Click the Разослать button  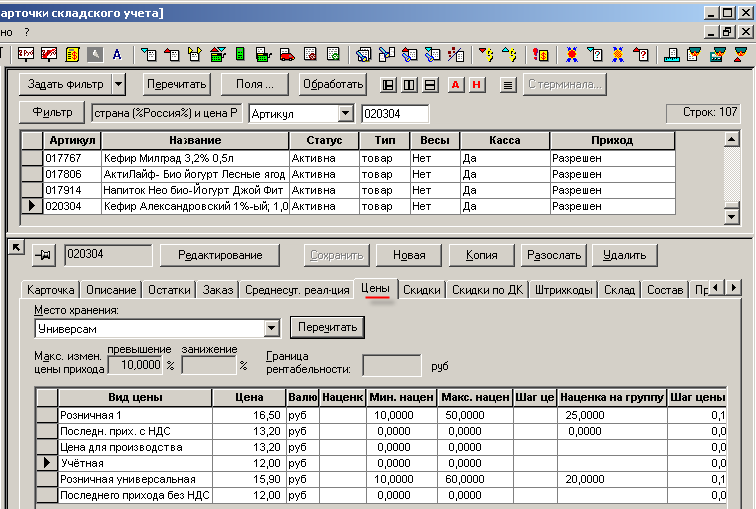tap(554, 255)
